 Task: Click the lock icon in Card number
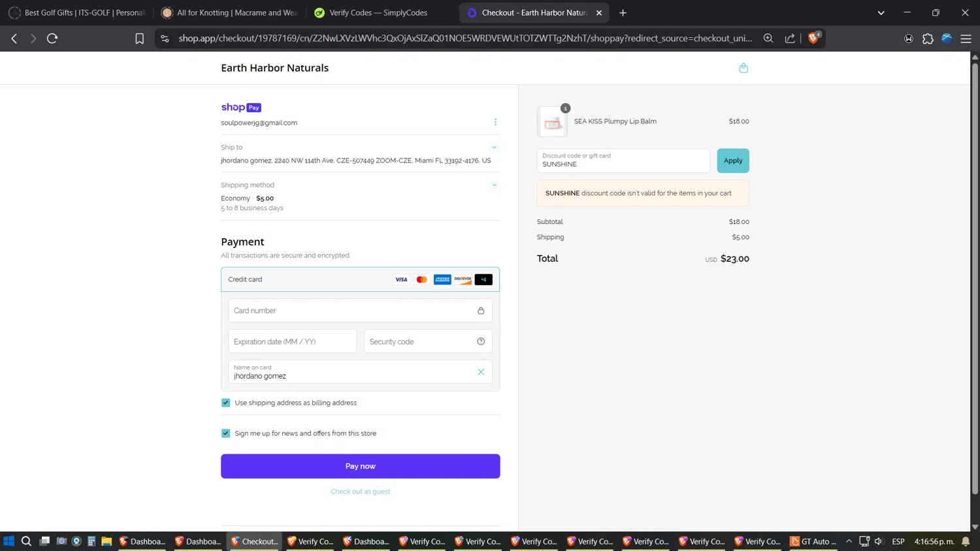(481, 311)
